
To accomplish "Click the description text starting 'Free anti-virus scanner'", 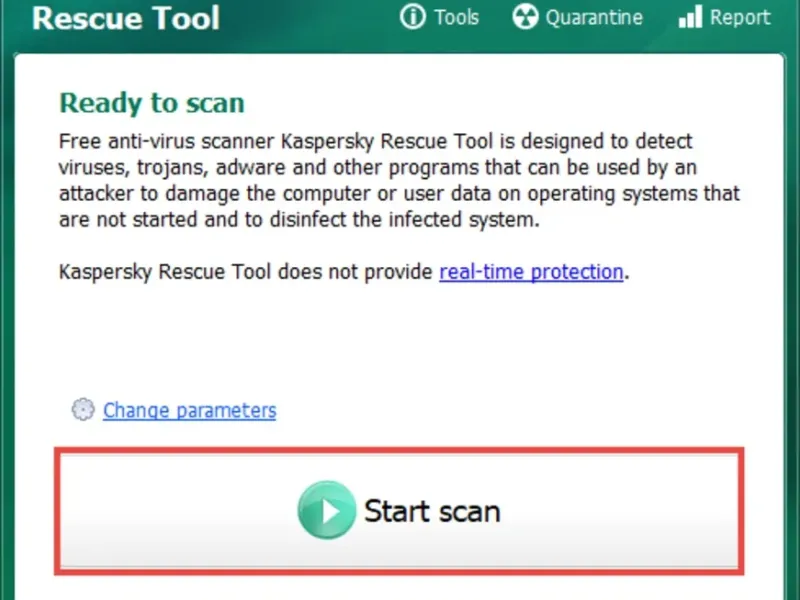I will [399, 180].
